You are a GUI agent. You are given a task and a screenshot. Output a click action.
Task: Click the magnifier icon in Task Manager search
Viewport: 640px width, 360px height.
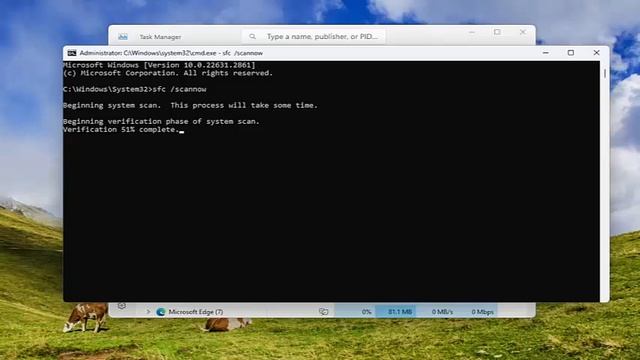point(253,37)
